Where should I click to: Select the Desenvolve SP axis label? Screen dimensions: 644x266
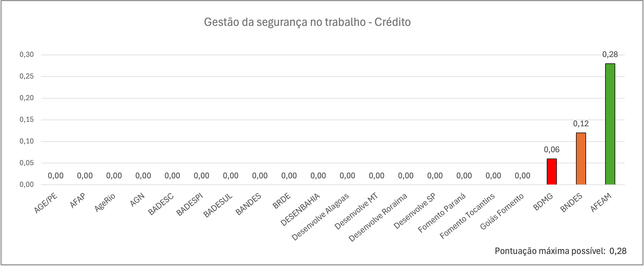(x=415, y=211)
